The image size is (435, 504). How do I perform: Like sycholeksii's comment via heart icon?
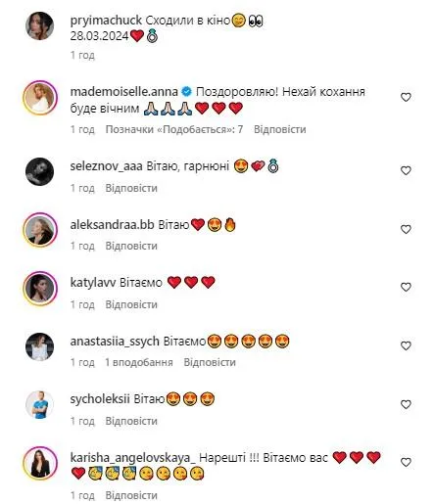[x=406, y=404]
